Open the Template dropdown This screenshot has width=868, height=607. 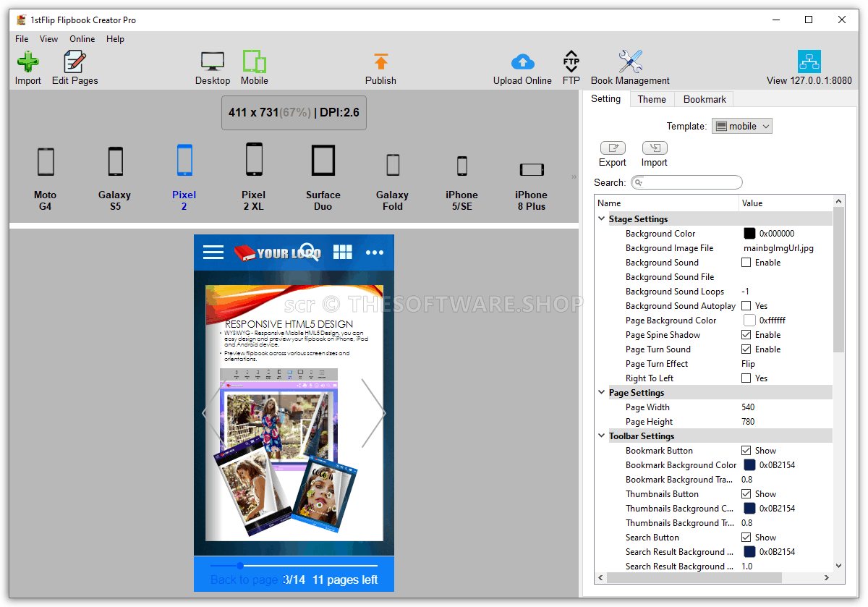[x=742, y=126]
